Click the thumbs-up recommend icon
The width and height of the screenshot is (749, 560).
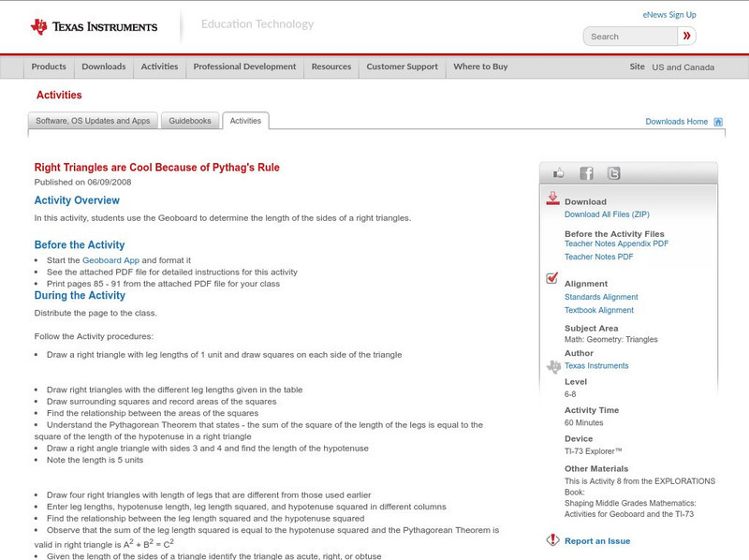point(560,172)
